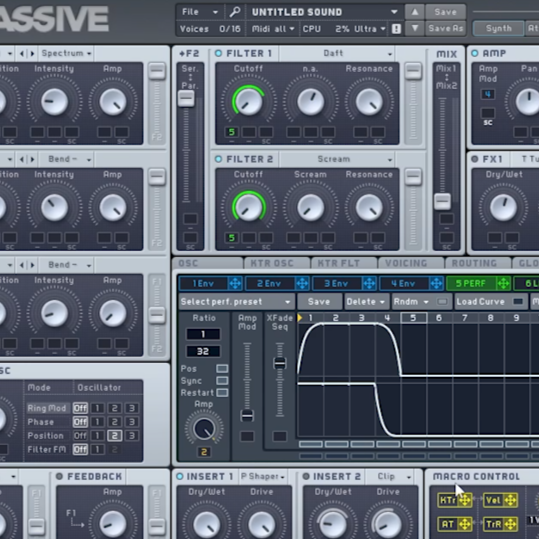Click the performer preset Save button
Viewport: 539px width, 539px height.
(319, 302)
